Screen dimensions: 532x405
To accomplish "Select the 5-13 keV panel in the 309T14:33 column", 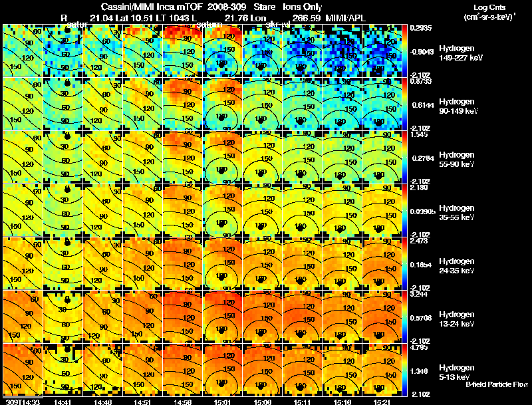I will pyautogui.click(x=23, y=370).
